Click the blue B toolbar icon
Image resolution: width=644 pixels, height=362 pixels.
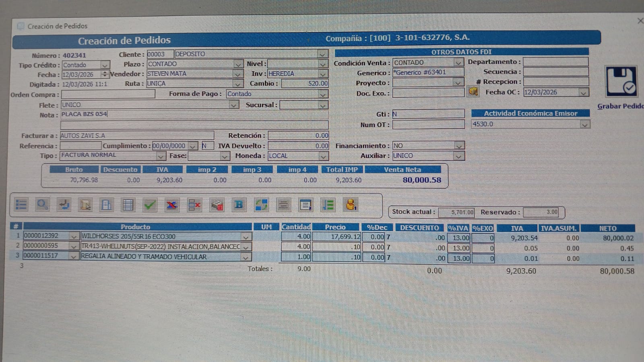(239, 205)
